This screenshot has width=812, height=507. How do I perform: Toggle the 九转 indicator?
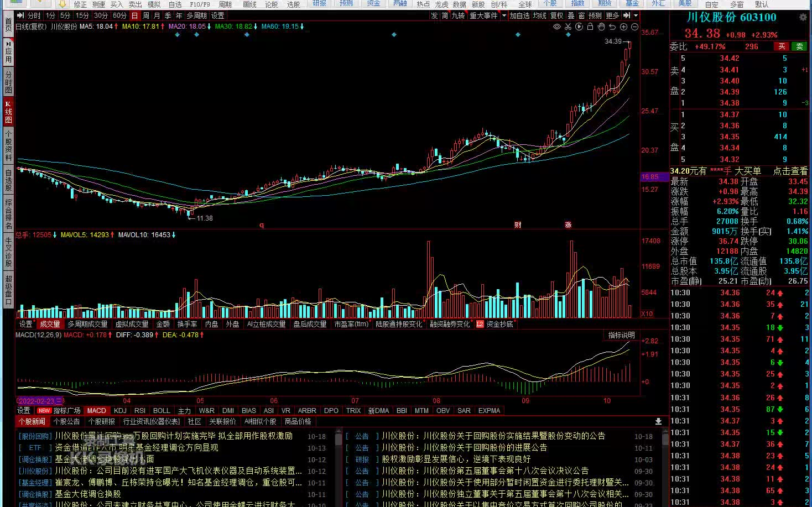[458, 15]
